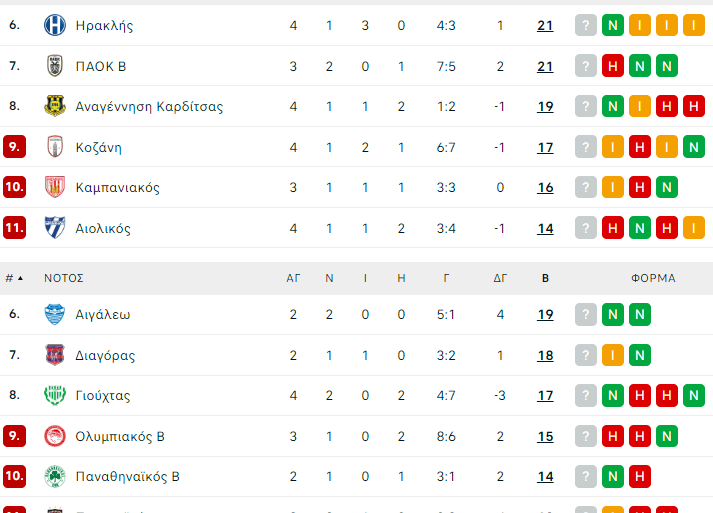Click the Ολυμπιακός Β team crest
This screenshot has width=713, height=513.
(55, 436)
